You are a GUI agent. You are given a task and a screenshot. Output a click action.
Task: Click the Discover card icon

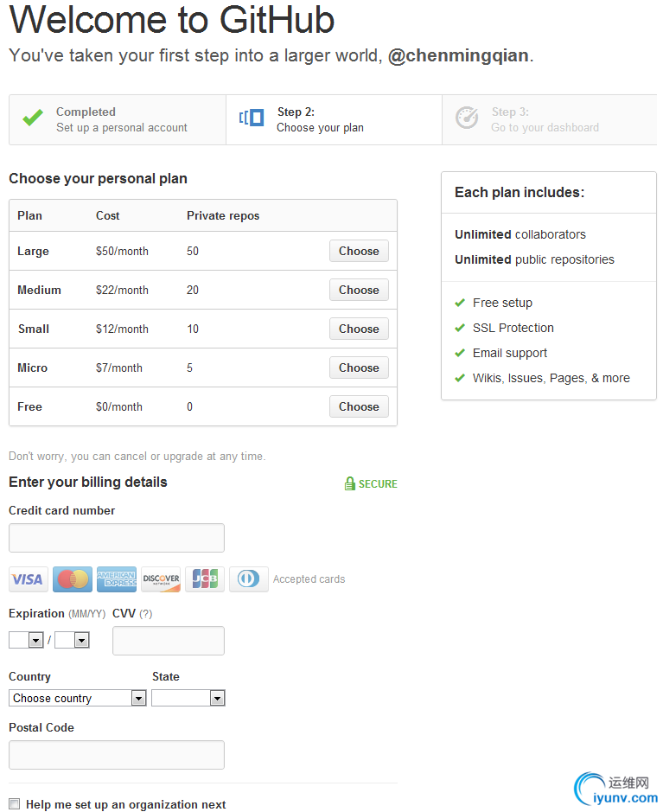161,579
